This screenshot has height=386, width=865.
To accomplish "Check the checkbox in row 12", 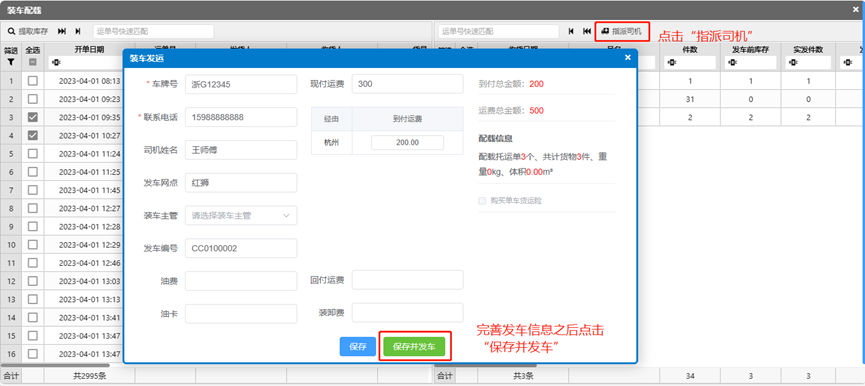I will point(33,281).
